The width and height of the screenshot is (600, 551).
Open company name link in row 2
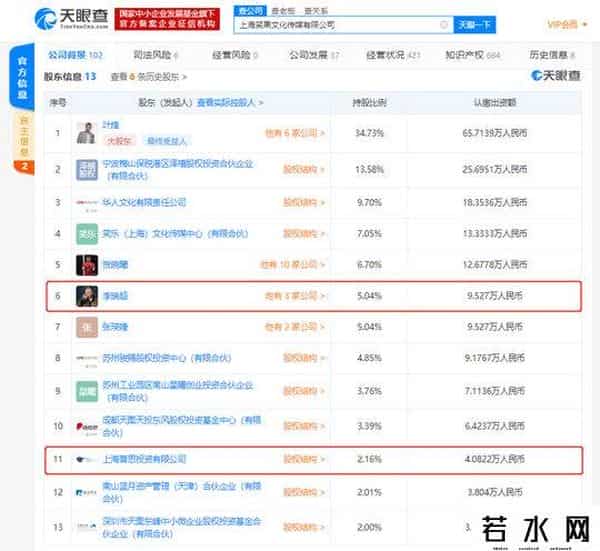click(178, 170)
